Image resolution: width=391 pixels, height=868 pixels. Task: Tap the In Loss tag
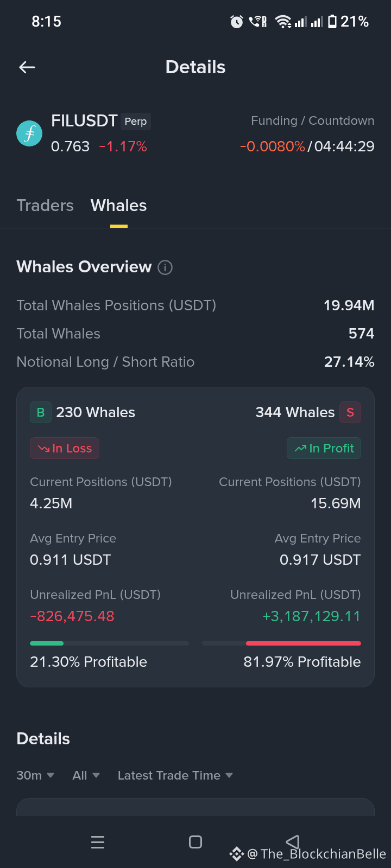[65, 448]
